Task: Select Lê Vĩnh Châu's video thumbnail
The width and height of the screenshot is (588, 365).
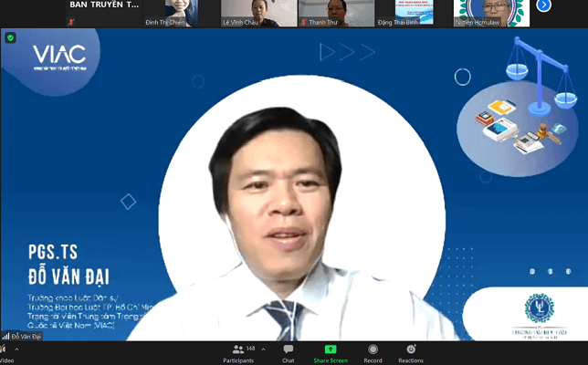Action: click(x=259, y=13)
